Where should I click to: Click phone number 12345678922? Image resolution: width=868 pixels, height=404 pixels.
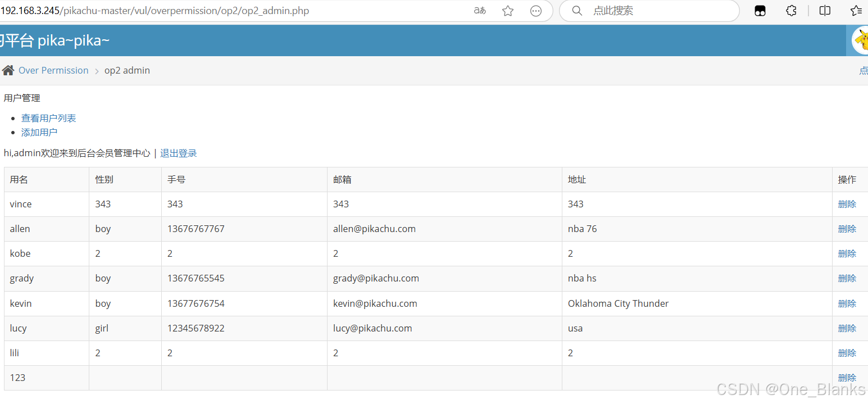(x=196, y=328)
